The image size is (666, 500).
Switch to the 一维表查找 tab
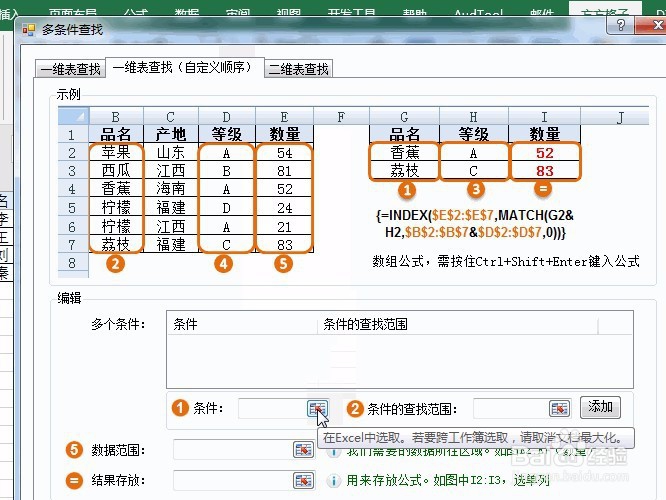71,69
